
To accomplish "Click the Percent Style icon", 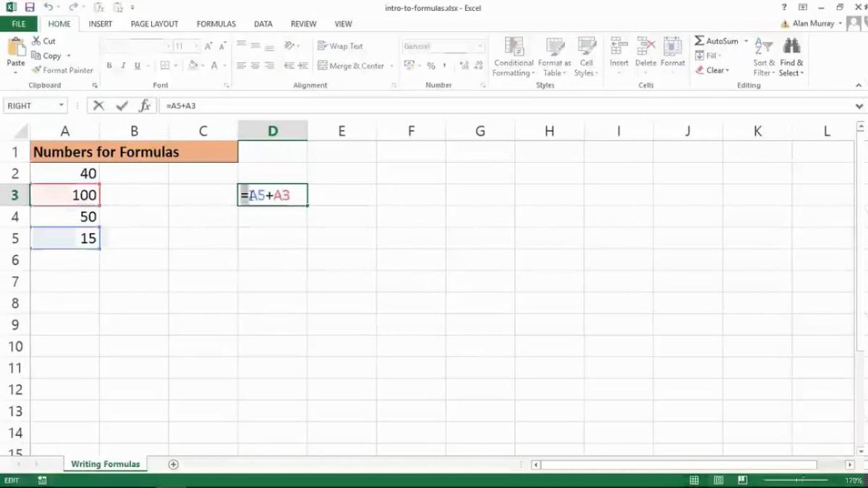I will click(x=431, y=66).
